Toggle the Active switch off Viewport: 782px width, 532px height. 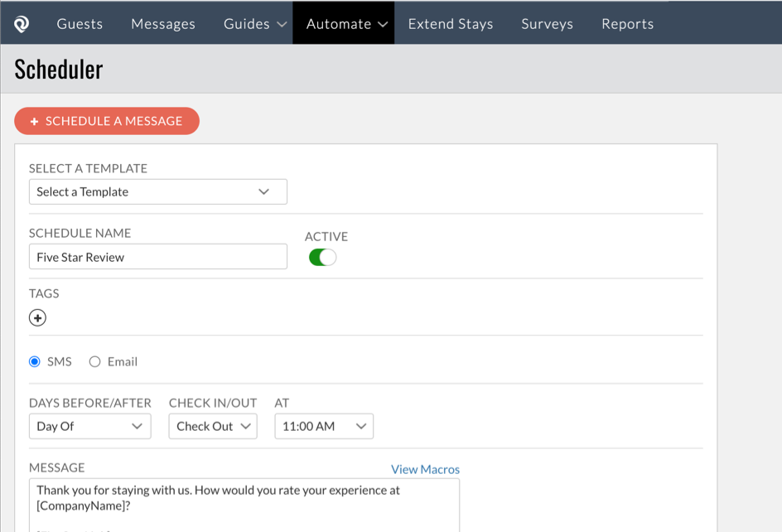[x=322, y=257]
